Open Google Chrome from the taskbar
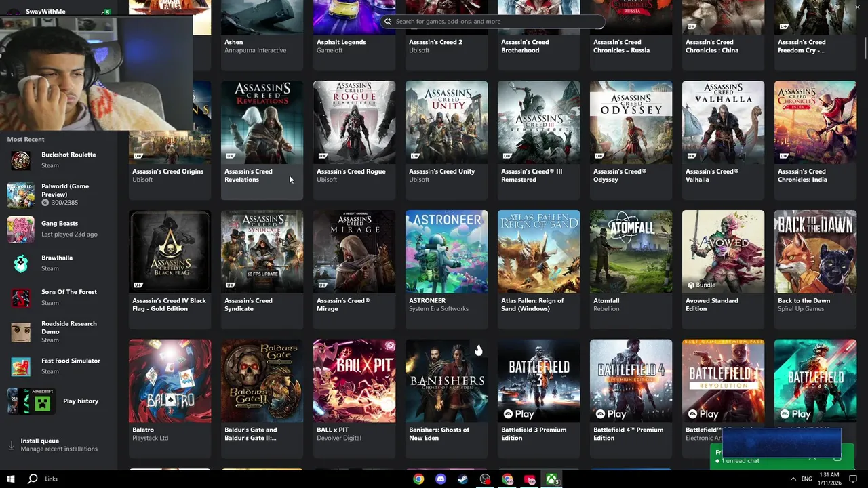The width and height of the screenshot is (868, 488). click(418, 479)
